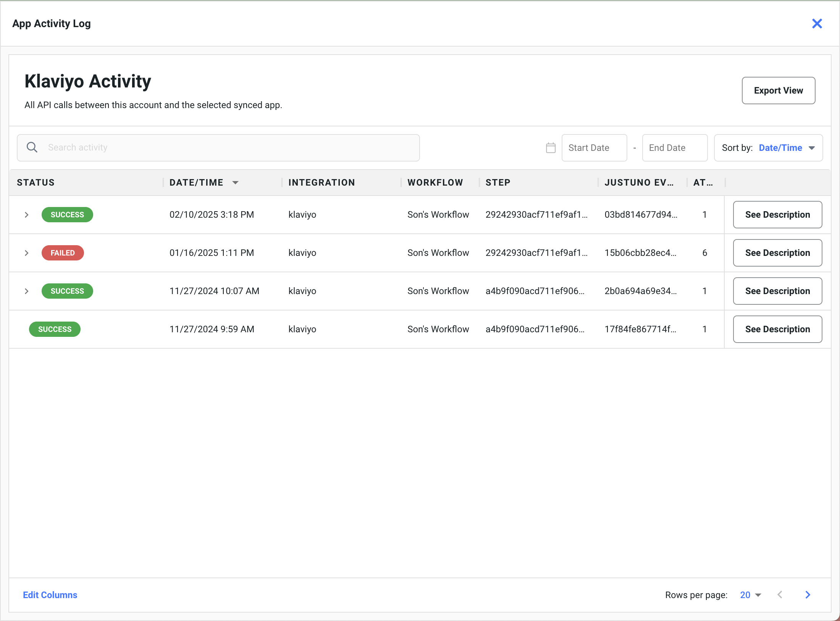Screen dimensions: 840x621
Task: Go to next page arrow
Action: coord(808,595)
